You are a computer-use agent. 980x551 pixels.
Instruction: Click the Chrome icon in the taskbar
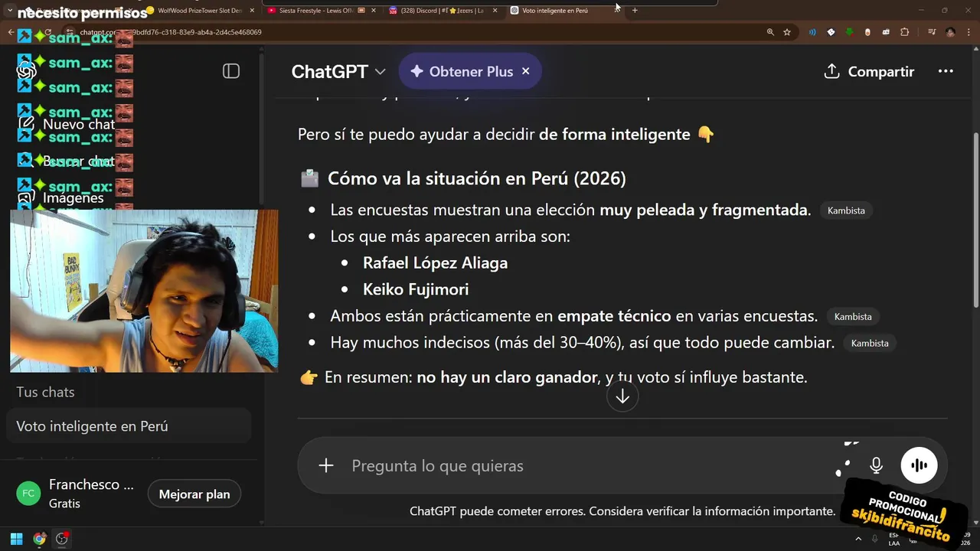(39, 539)
